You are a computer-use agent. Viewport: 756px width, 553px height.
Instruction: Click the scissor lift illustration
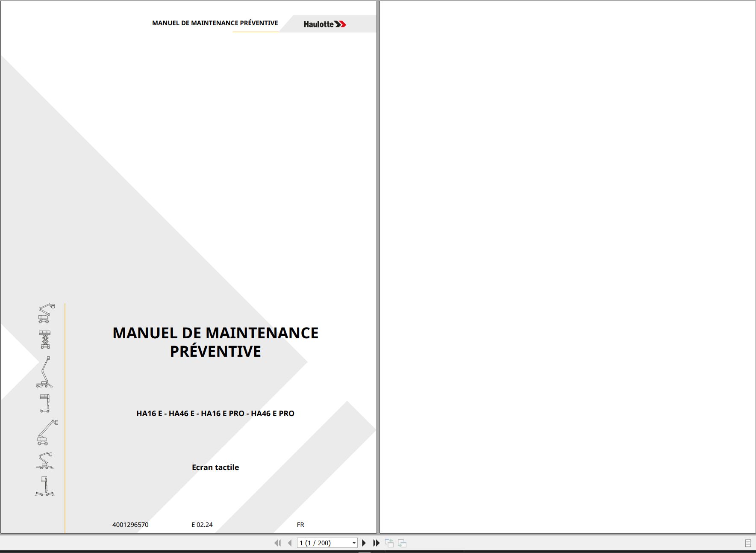pos(45,340)
